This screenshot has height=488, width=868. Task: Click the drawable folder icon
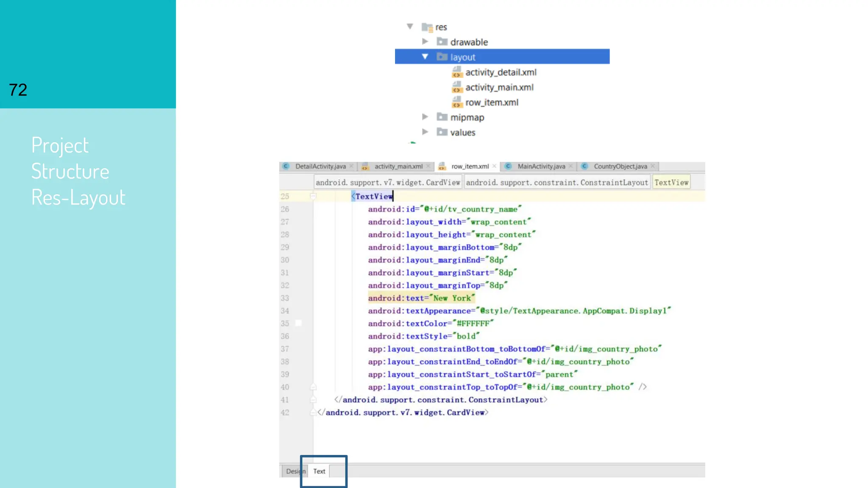442,42
